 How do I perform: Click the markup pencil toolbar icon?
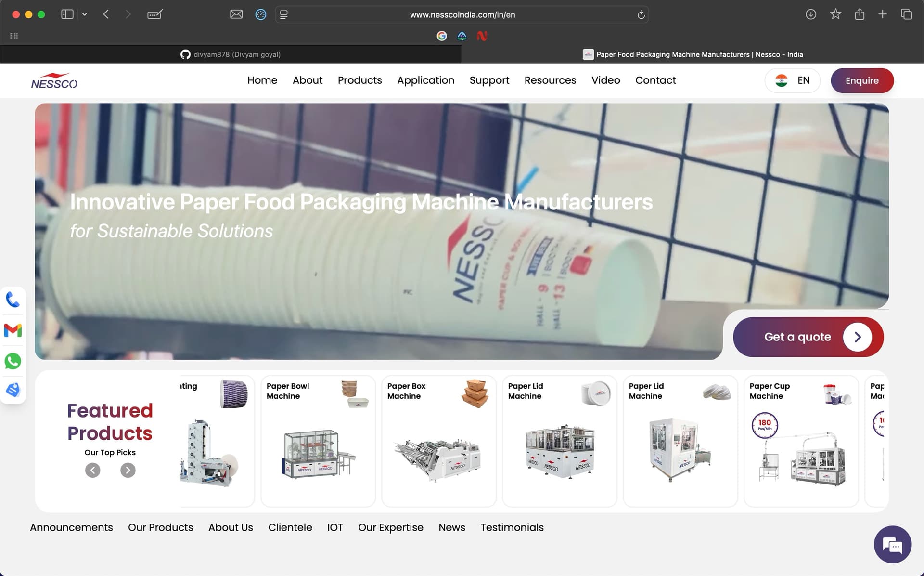coord(155,14)
